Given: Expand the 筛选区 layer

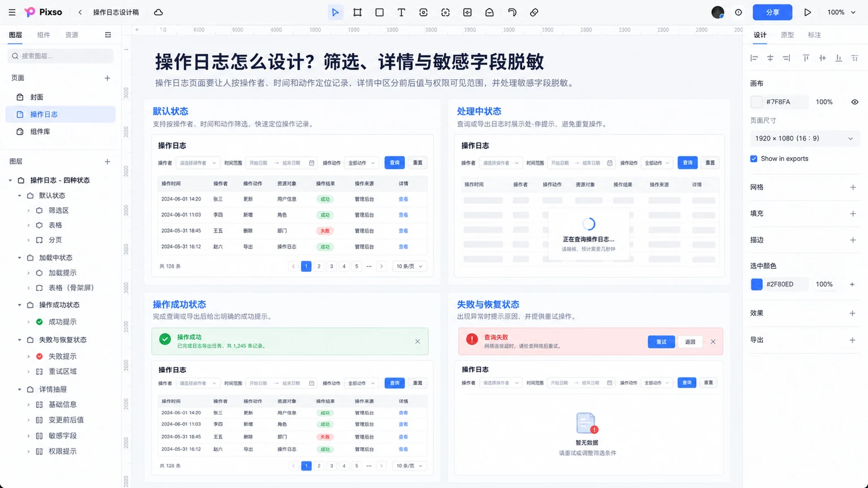Looking at the screenshot, I should (x=29, y=210).
